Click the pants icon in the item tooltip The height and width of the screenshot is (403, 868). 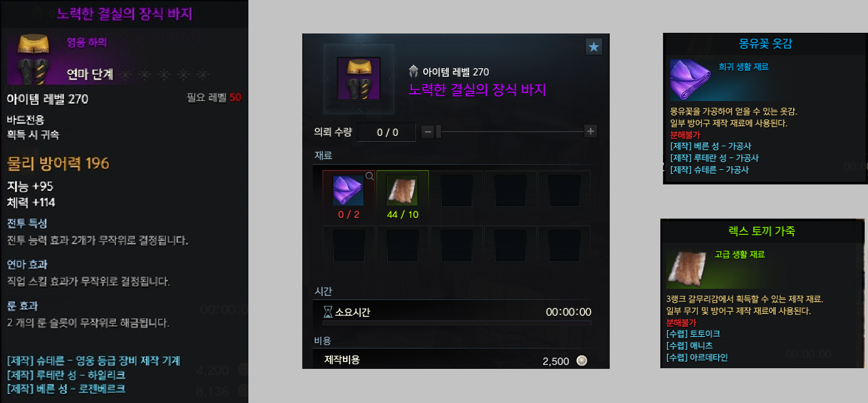tap(34, 58)
